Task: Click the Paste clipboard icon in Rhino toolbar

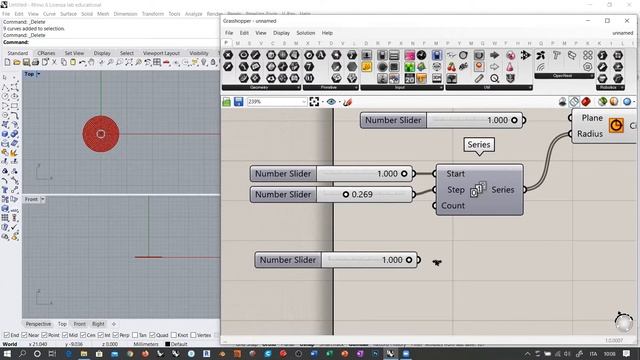Action: point(73,62)
